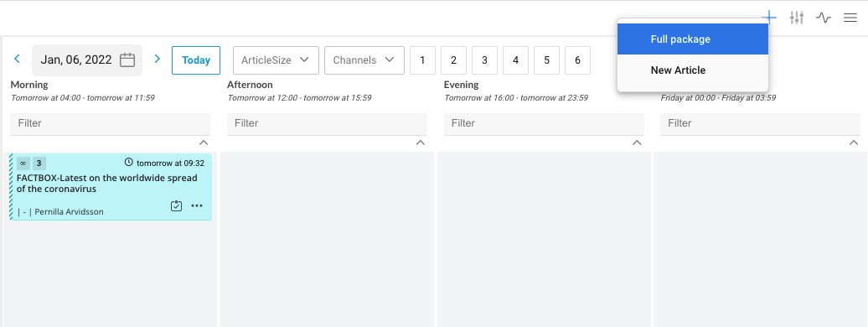Go to previous day arrow
This screenshot has width=868, height=327.
pyautogui.click(x=17, y=59)
